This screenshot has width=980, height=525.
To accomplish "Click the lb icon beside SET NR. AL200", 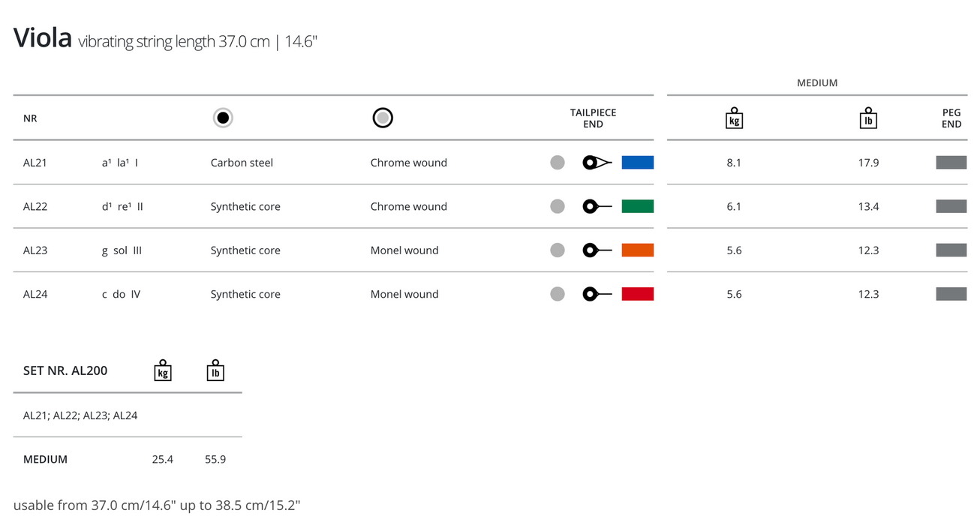I will (x=215, y=370).
